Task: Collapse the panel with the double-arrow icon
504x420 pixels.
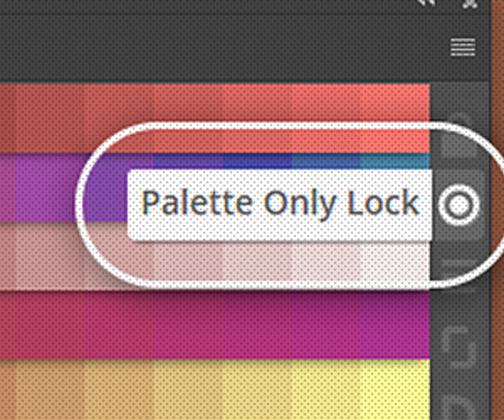Action: (x=428, y=3)
